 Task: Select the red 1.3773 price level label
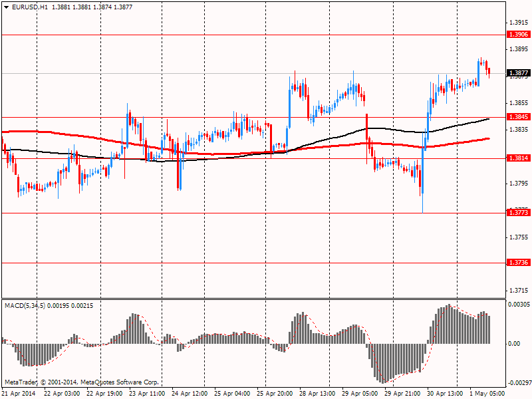click(518, 213)
